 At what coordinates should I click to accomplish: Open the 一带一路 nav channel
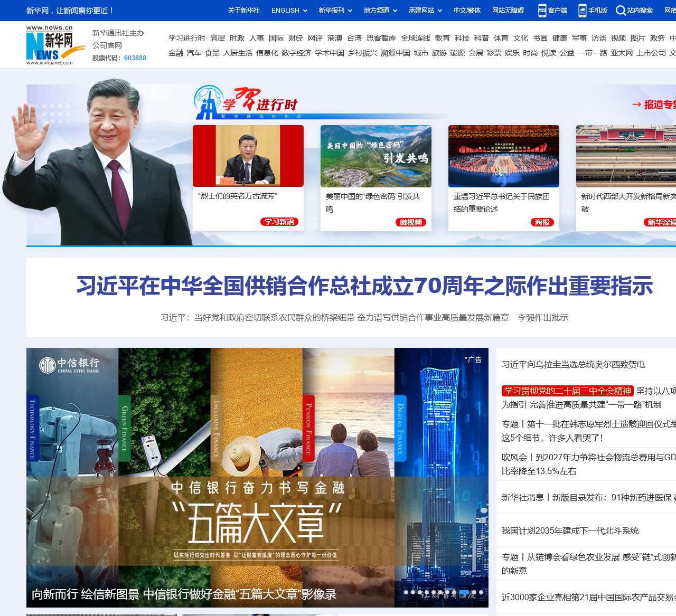pos(593,53)
